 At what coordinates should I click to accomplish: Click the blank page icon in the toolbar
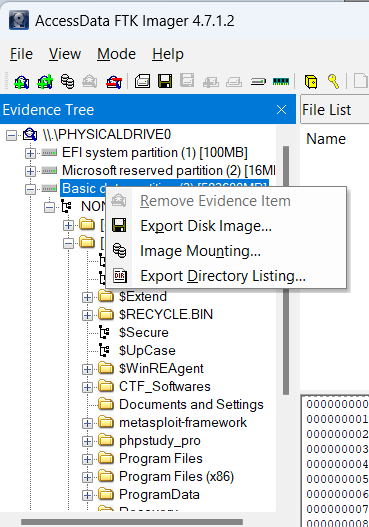click(361, 81)
